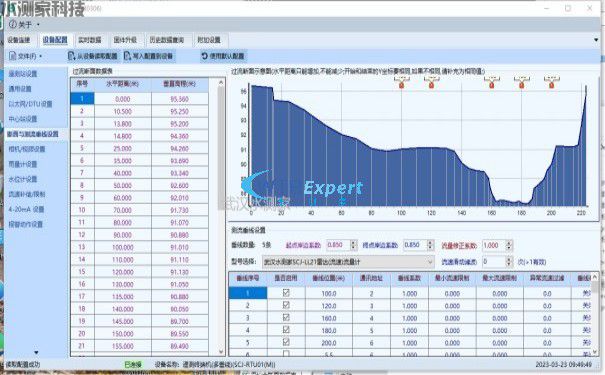Click the 从设备读取配置 button
605x375 pixels.
(93, 56)
